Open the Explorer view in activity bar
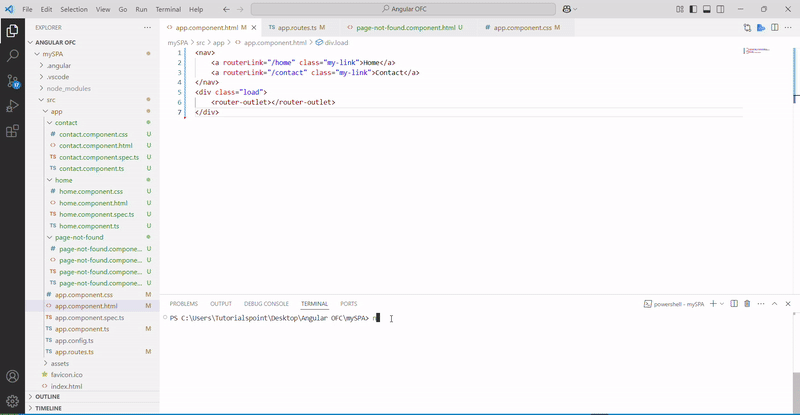Image resolution: width=800 pixels, height=415 pixels. click(12, 31)
